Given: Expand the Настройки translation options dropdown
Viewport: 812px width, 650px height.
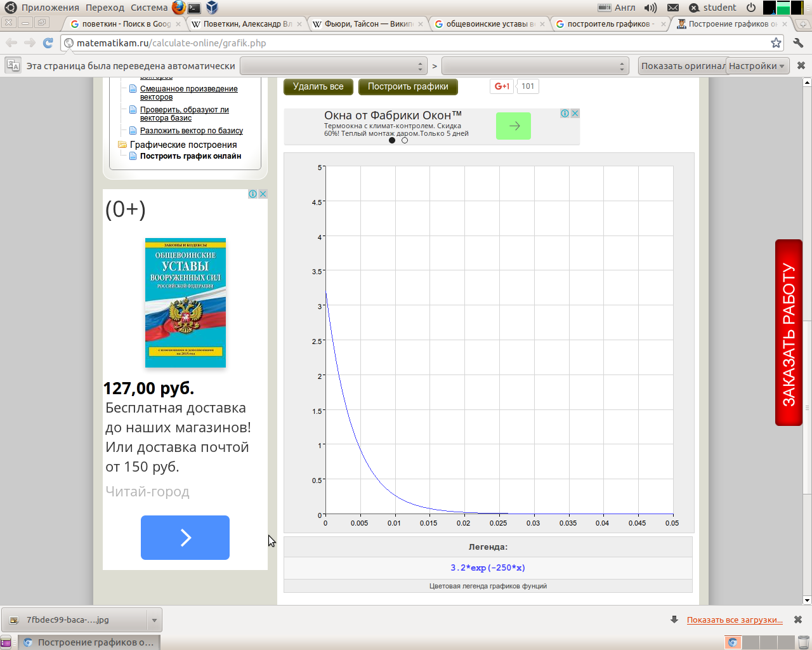Looking at the screenshot, I should [x=757, y=66].
